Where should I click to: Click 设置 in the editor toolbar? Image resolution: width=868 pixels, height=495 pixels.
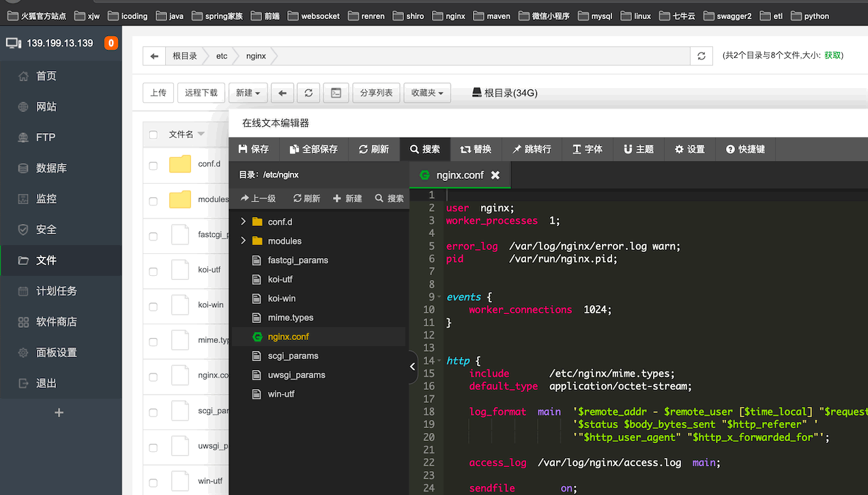tap(690, 149)
